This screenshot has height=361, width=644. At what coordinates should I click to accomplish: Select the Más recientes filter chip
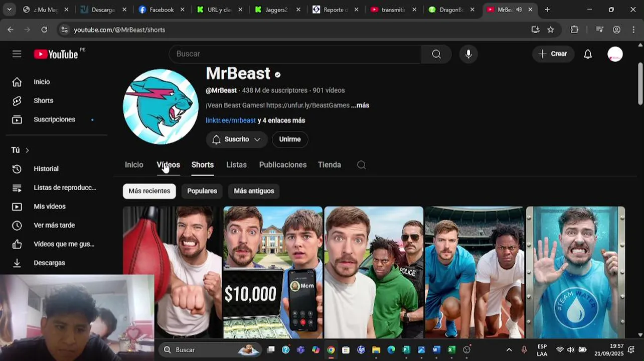click(x=149, y=191)
